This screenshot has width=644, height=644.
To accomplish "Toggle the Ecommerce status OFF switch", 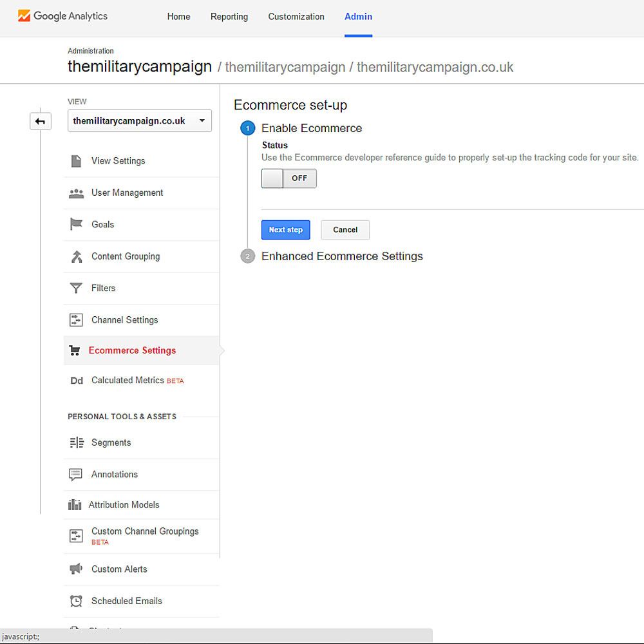I will click(289, 178).
